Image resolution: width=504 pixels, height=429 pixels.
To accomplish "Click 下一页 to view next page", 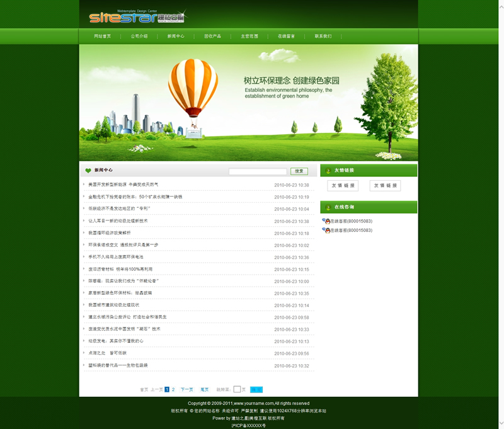I will (x=187, y=390).
